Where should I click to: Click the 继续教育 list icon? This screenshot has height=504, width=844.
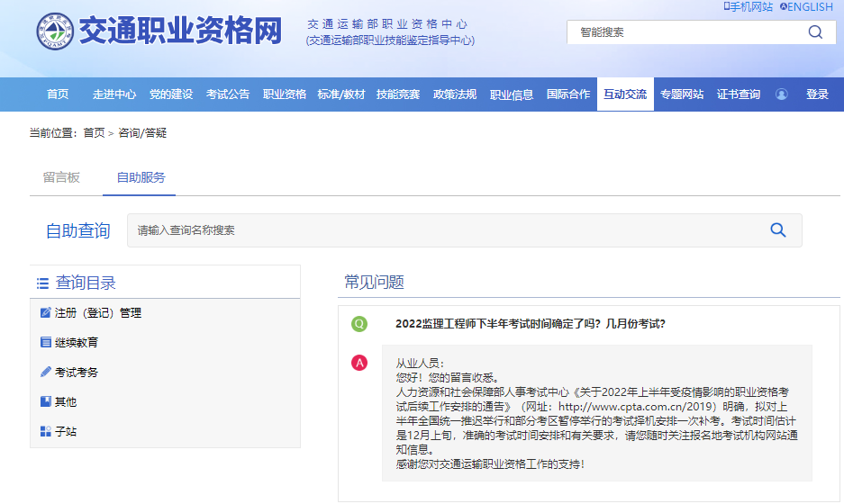46,343
